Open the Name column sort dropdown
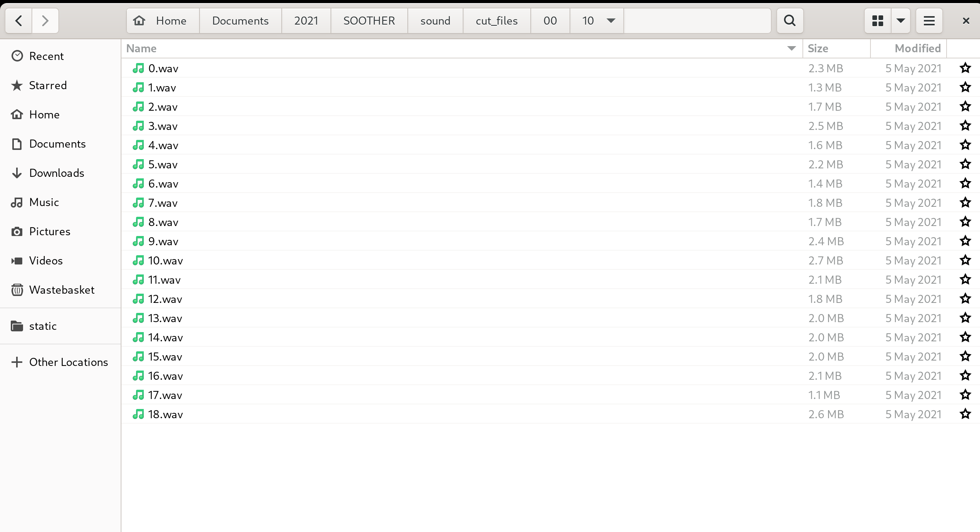The image size is (980, 532). point(791,48)
